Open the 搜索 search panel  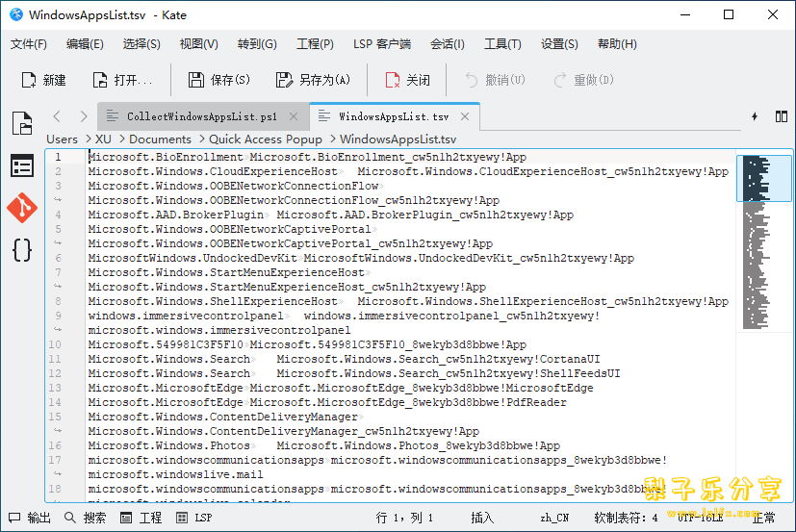tap(86, 518)
